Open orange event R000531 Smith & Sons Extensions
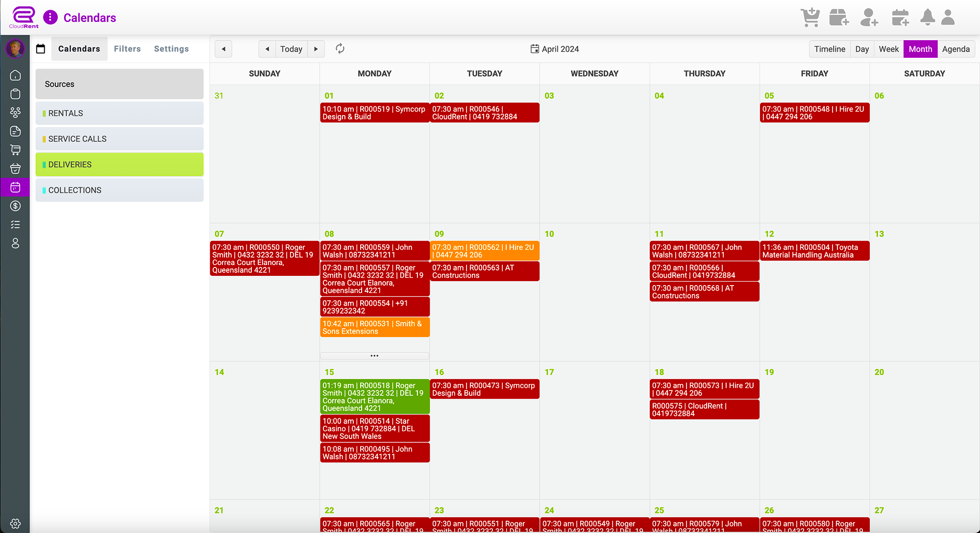 [374, 327]
